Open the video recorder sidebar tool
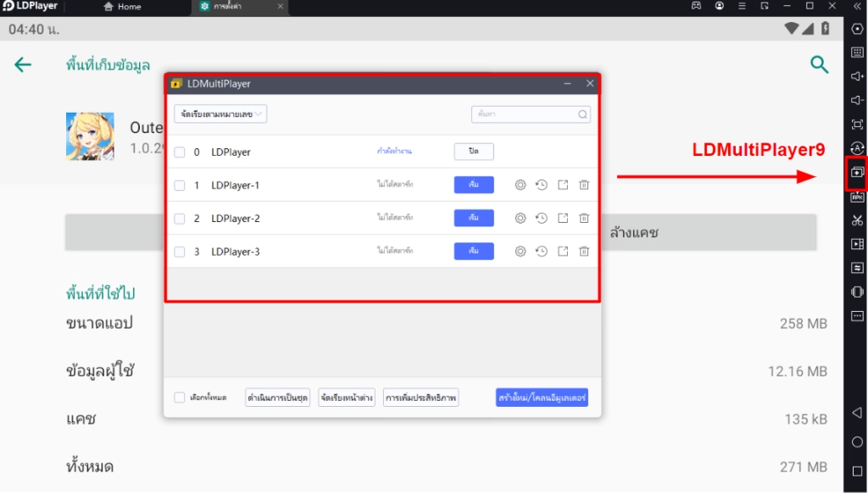 point(857,244)
